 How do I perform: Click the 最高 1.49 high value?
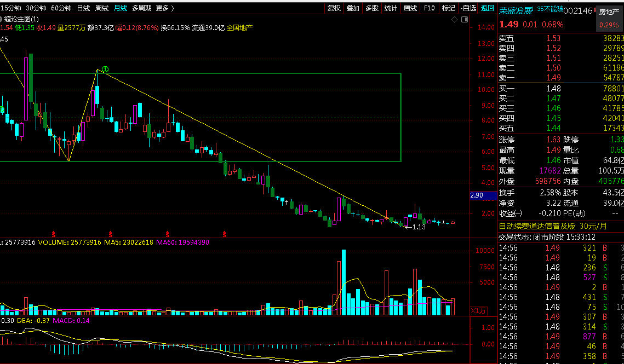(553, 150)
